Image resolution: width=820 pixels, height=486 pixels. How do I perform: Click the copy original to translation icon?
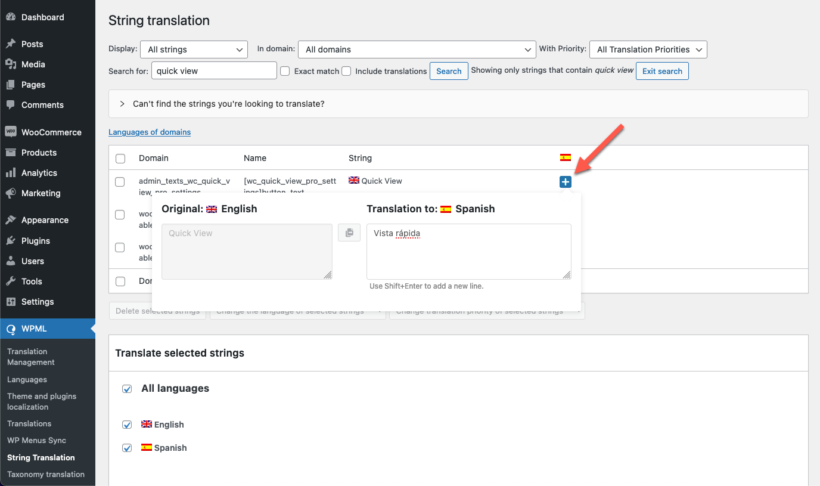[349, 233]
